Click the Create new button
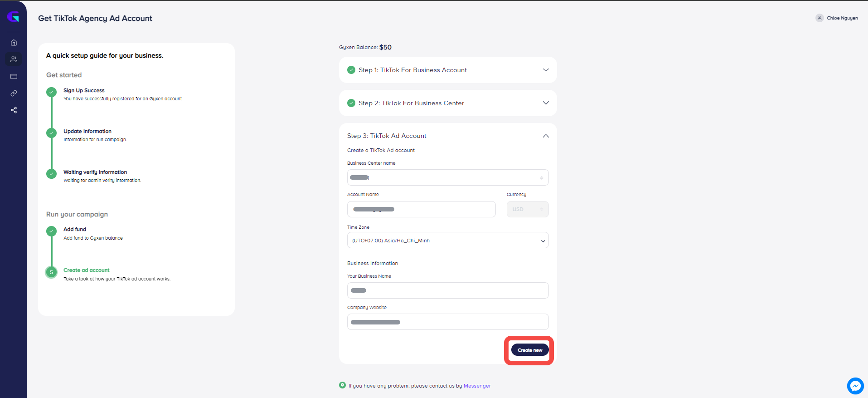Viewport: 868px width, 398px height. [x=530, y=350]
